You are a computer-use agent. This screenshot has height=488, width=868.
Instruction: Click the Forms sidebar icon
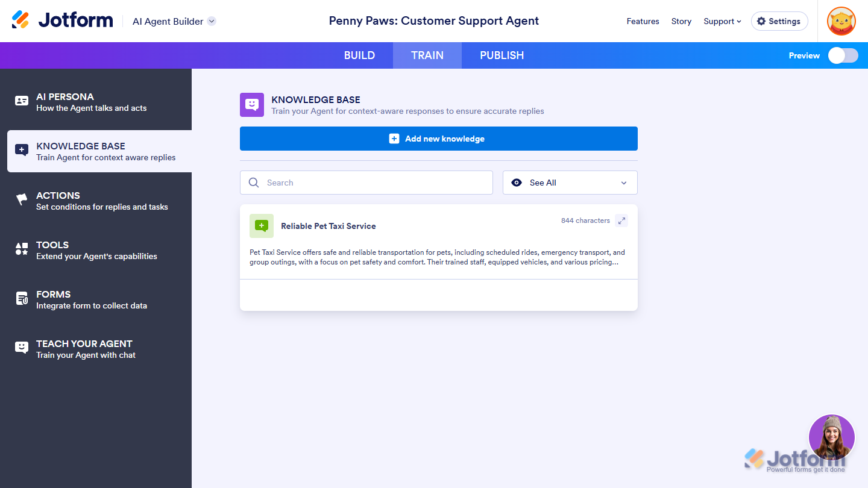click(x=22, y=299)
